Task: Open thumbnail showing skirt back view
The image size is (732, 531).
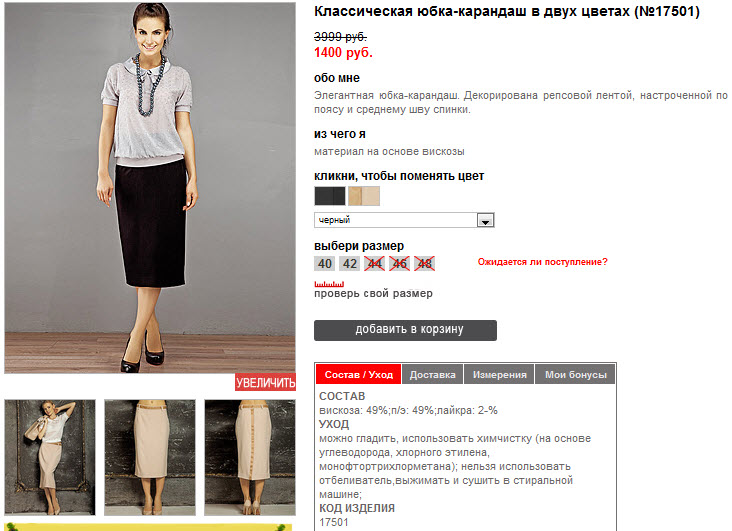Action: (x=250, y=458)
